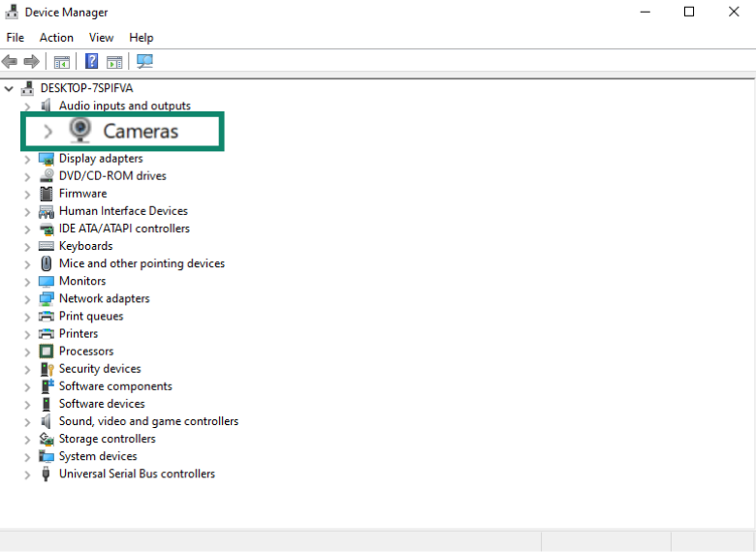Open the Action menu
This screenshot has width=756, height=552.
click(56, 38)
